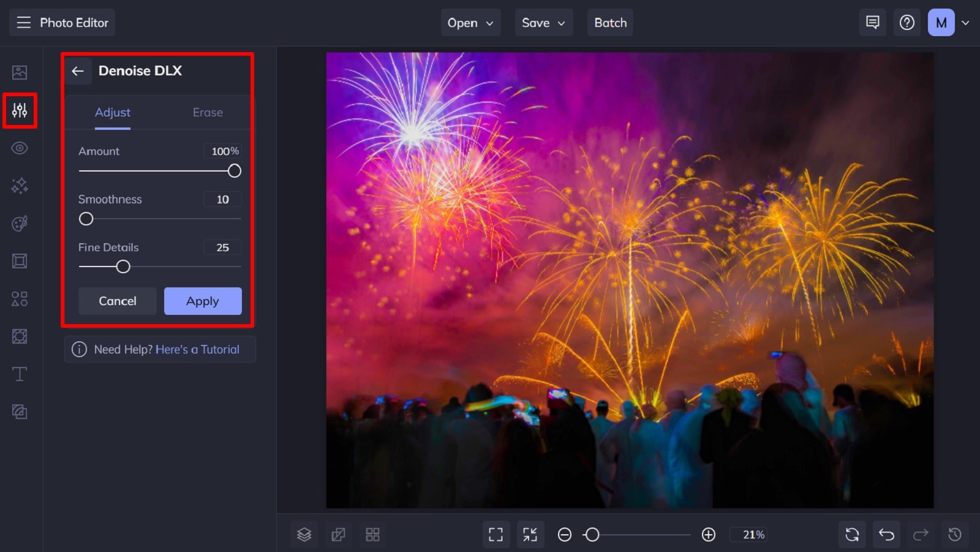Image resolution: width=980 pixels, height=552 pixels.
Task: Open the Save dropdown menu
Action: (x=543, y=22)
